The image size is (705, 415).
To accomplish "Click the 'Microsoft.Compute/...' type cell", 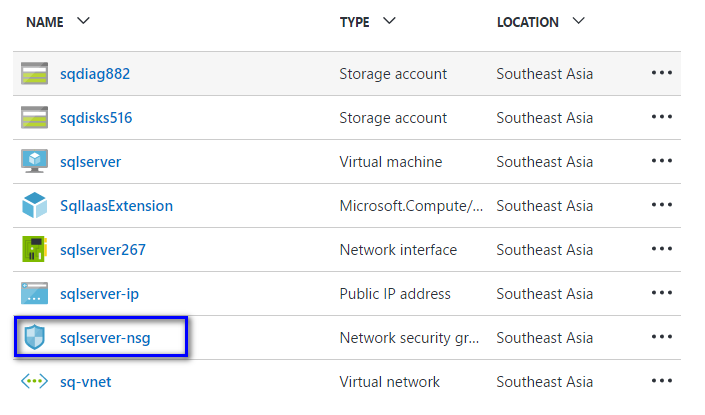I will tap(411, 206).
